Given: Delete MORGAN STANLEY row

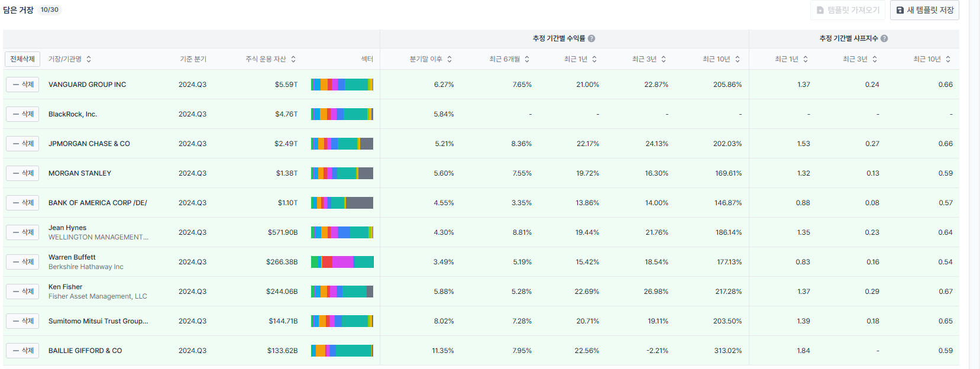Looking at the screenshot, I should pos(22,173).
